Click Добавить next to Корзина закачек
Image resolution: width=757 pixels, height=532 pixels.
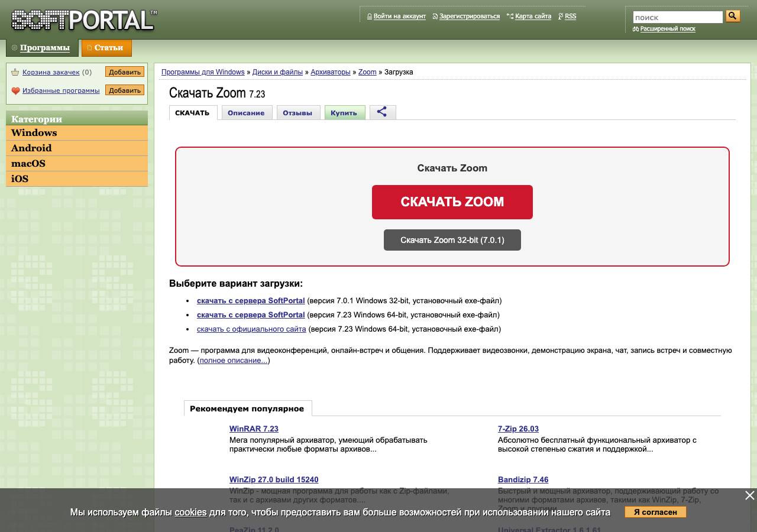pos(125,72)
